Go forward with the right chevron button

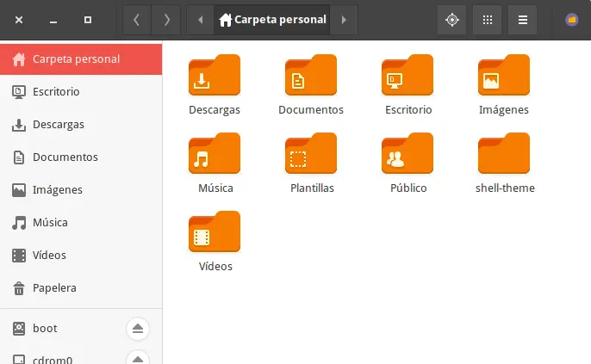click(166, 20)
